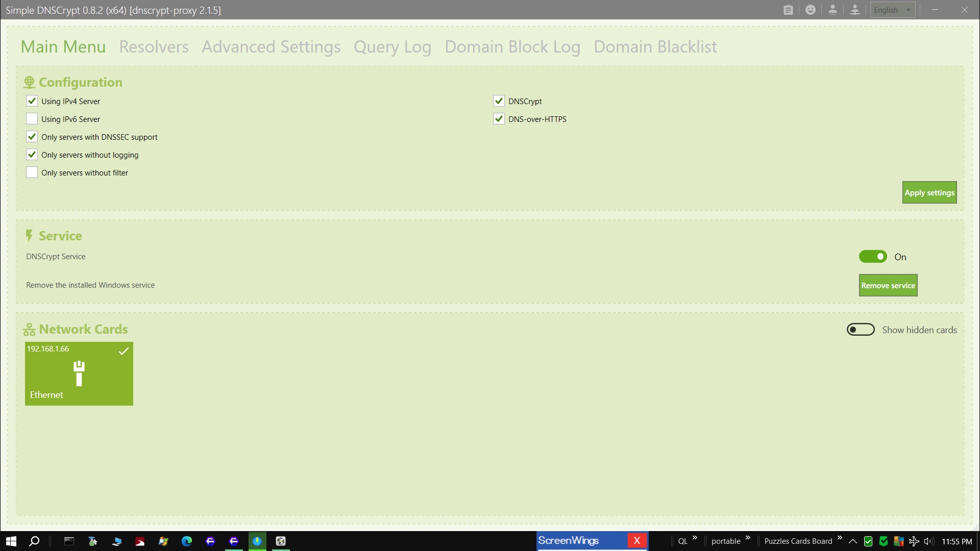The width and height of the screenshot is (980, 551).
Task: Click the smiley face icon in title bar
Action: [811, 10]
